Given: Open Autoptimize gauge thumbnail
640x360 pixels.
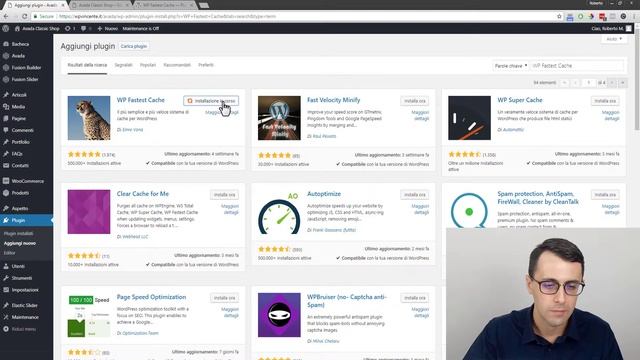Looking at the screenshot, I should pyautogui.click(x=279, y=212).
